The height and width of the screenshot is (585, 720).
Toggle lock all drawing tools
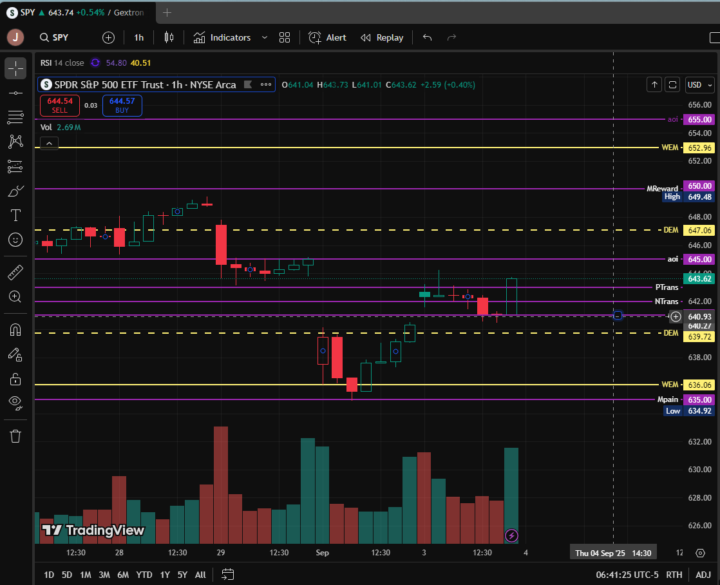15,378
